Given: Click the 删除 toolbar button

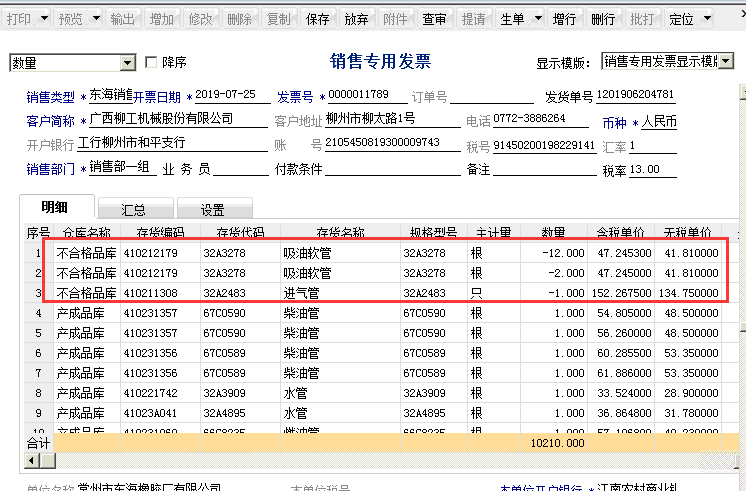Looking at the screenshot, I should pos(239,19).
